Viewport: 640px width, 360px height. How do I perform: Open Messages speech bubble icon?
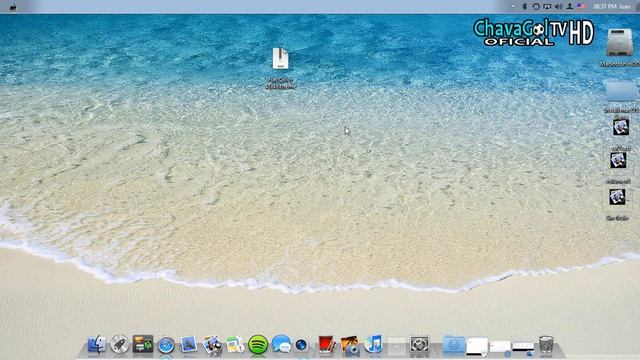pos(281,344)
